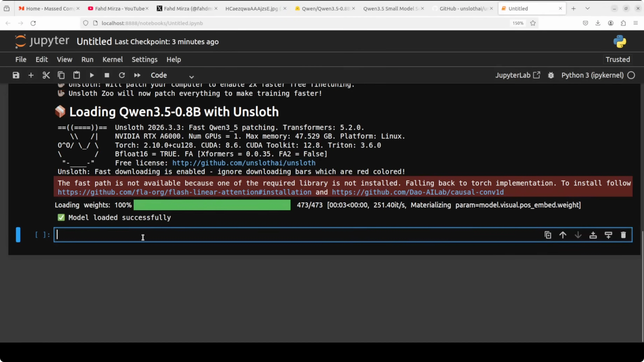Open the Kernel menu
Image resolution: width=644 pixels, height=362 pixels.
113,59
